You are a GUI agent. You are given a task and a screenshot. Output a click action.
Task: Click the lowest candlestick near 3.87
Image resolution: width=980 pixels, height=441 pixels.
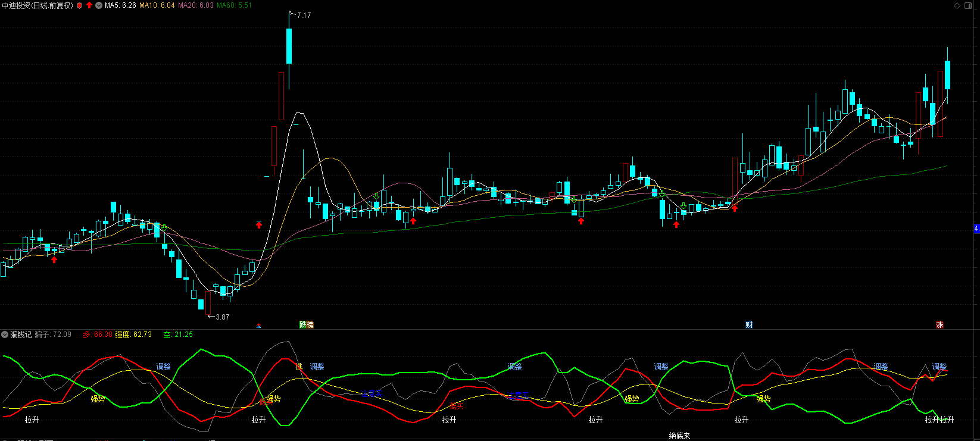pos(208,302)
